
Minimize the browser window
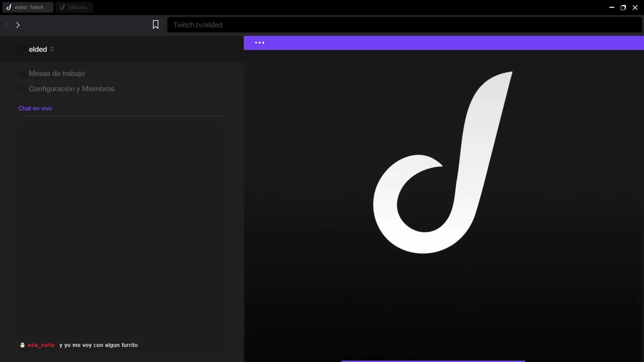[612, 8]
